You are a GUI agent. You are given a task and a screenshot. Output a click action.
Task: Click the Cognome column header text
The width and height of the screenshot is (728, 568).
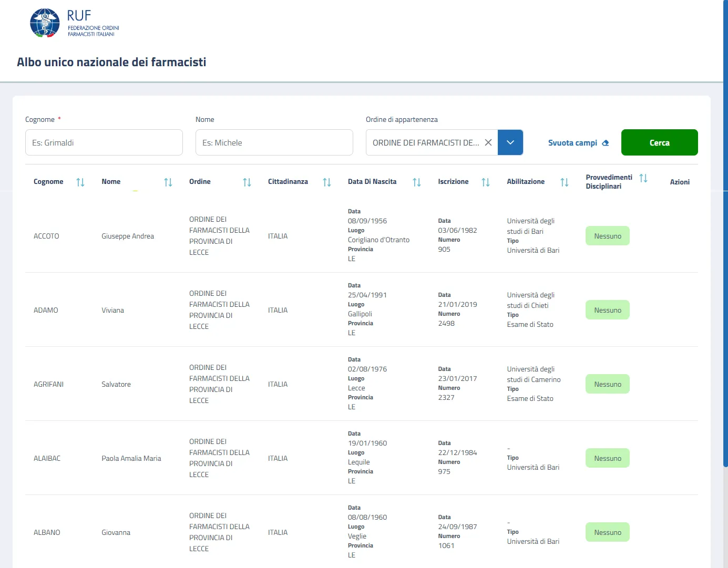pos(48,182)
